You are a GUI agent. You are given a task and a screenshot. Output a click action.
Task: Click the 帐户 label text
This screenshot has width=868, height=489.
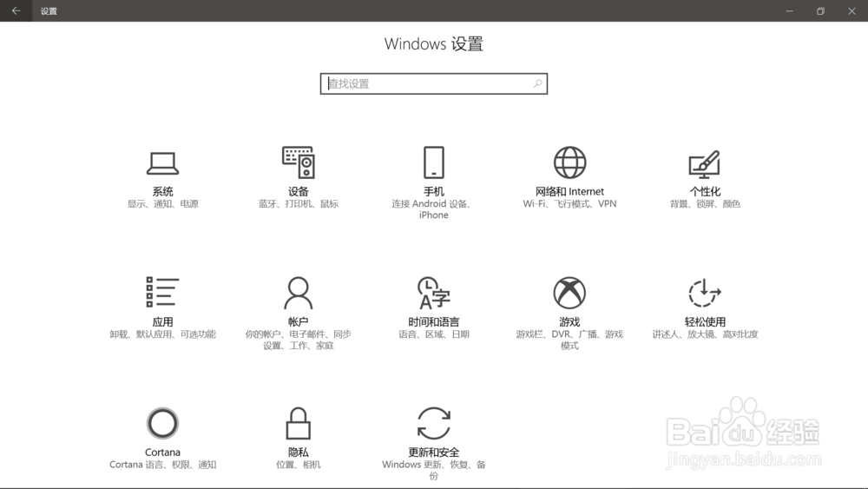pyautogui.click(x=299, y=321)
